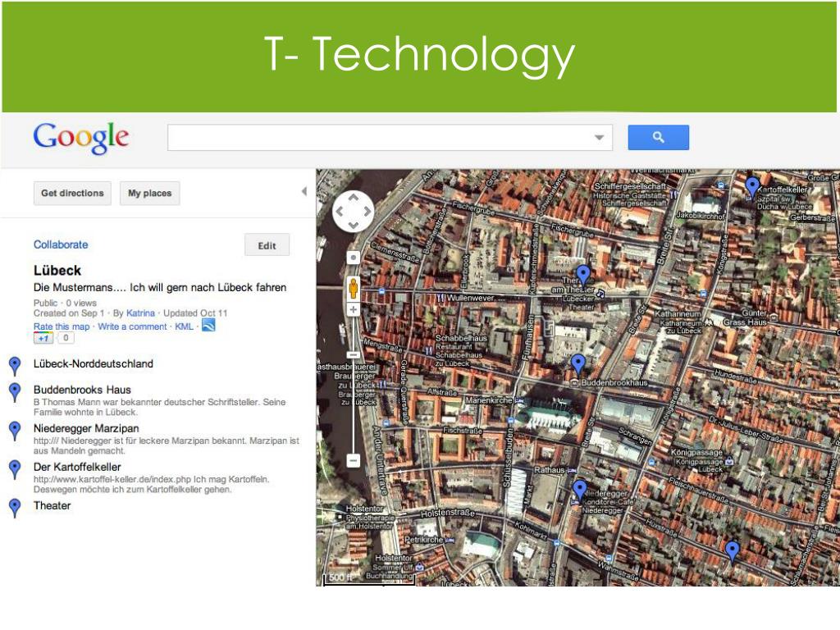Screen dimensions: 840x630
Task: Click the Get directions button
Action: (72, 194)
